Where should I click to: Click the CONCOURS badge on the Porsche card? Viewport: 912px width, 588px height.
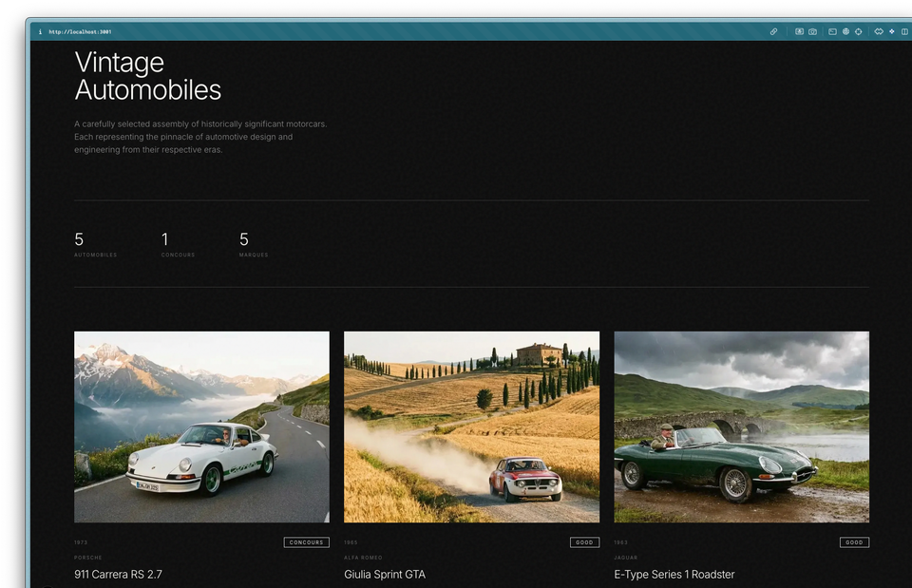[306, 541]
